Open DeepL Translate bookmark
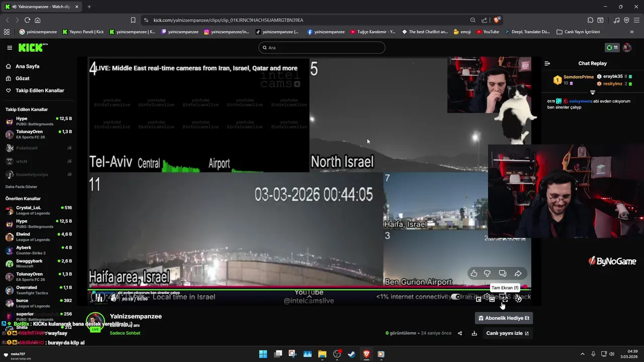This screenshot has height=362, width=644. pos(527,32)
